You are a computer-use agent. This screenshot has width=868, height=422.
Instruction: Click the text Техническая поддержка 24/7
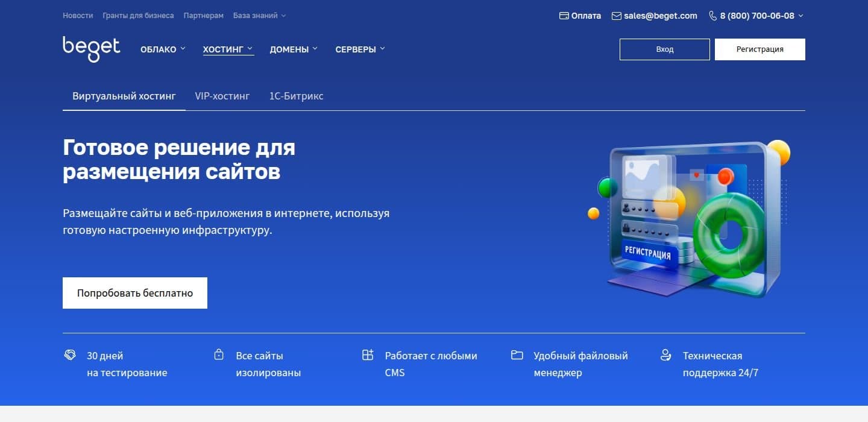click(x=720, y=364)
